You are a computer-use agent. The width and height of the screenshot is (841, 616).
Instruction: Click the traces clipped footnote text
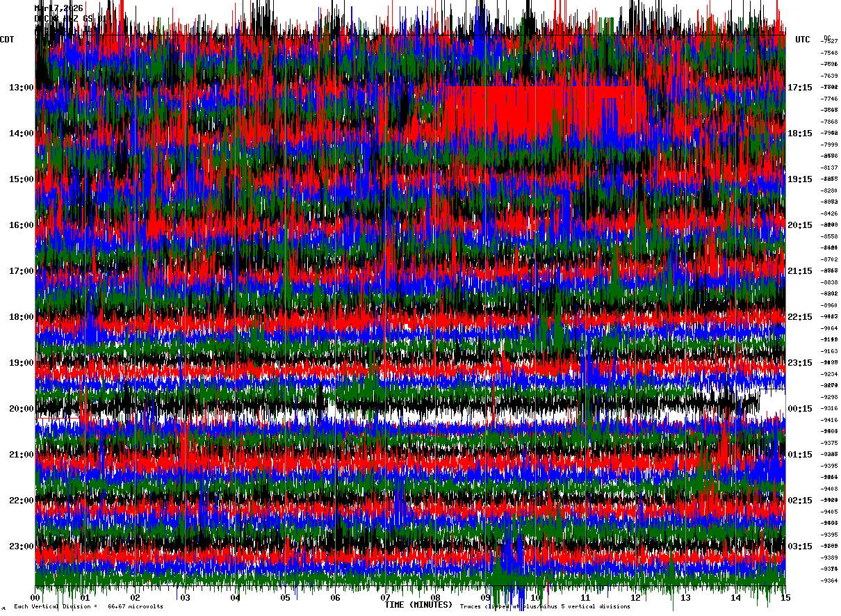[x=545, y=606]
